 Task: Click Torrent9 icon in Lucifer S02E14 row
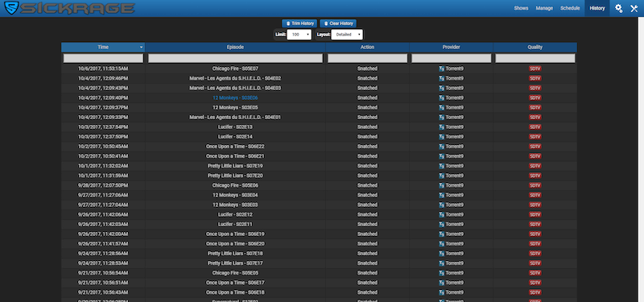click(441, 137)
